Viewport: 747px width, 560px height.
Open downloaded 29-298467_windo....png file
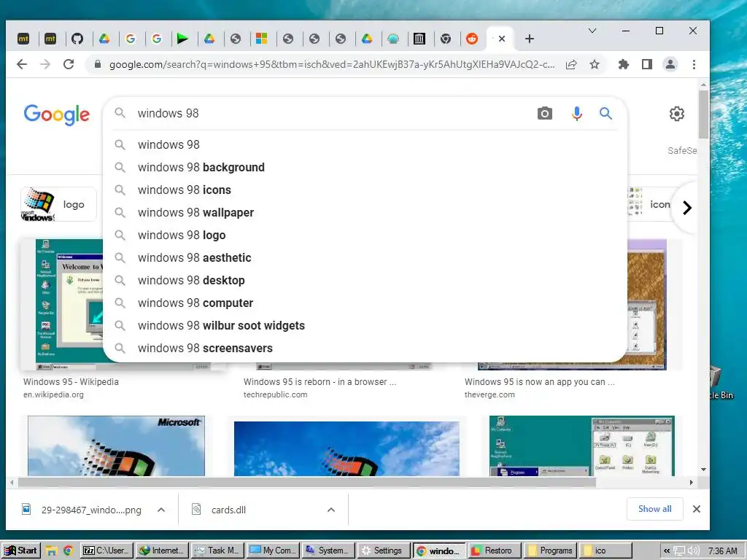tap(82, 510)
